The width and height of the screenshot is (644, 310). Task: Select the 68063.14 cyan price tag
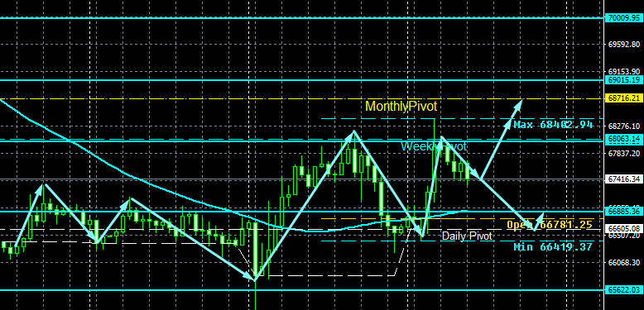624,140
